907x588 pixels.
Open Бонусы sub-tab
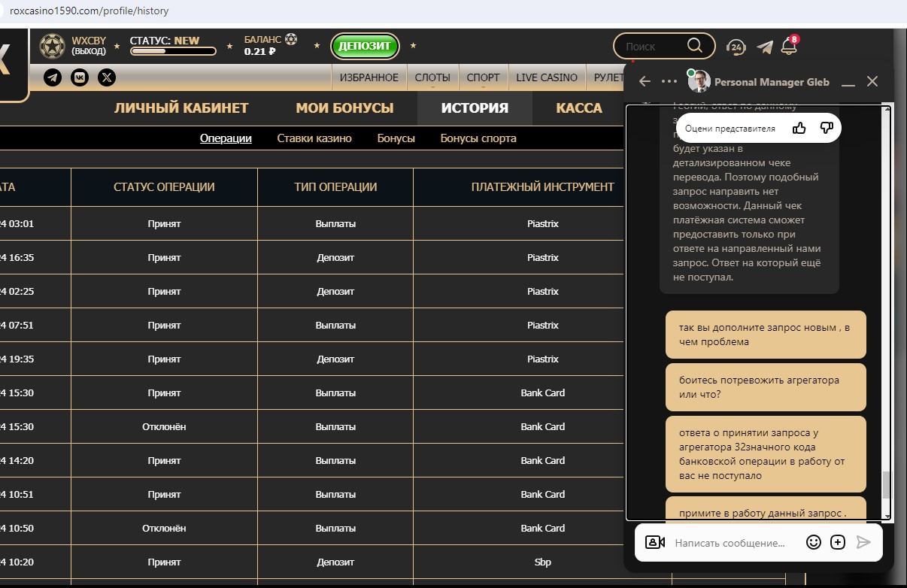(x=396, y=138)
